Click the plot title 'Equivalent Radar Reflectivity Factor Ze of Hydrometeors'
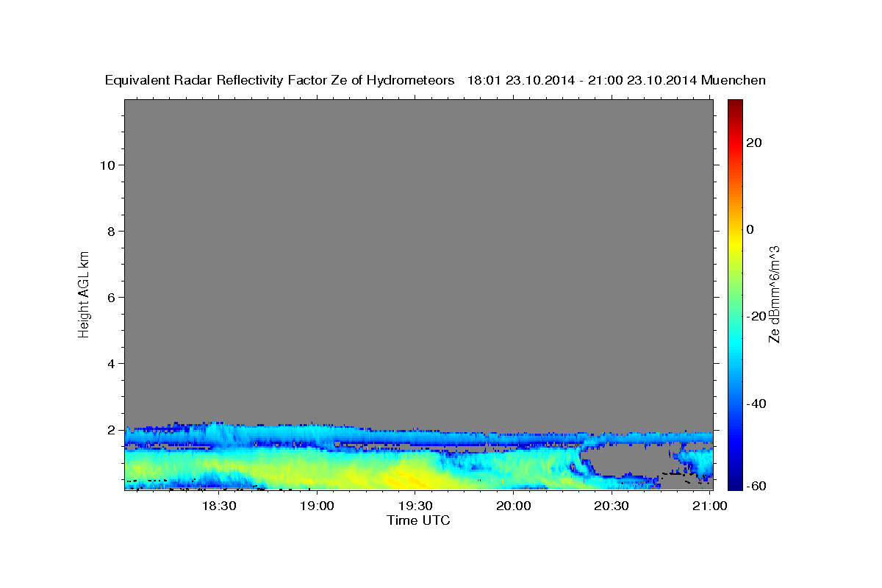Viewport: 882px width, 588px height. click(x=280, y=81)
